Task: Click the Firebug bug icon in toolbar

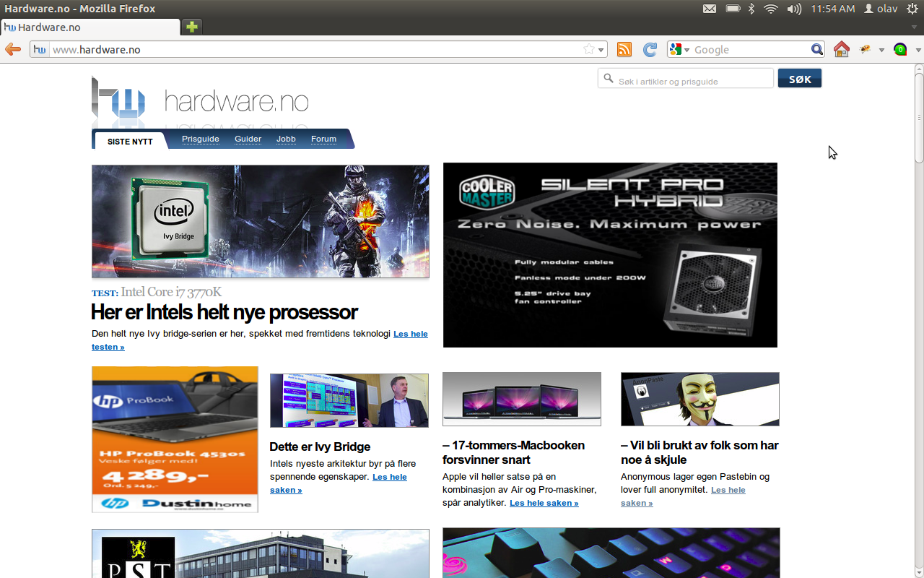Action: point(865,49)
